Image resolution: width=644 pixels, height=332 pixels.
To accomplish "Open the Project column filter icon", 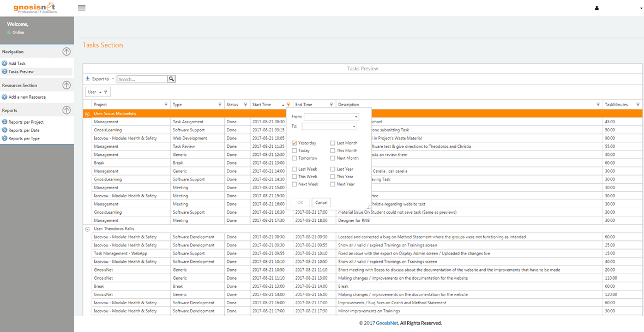I will 166,105.
